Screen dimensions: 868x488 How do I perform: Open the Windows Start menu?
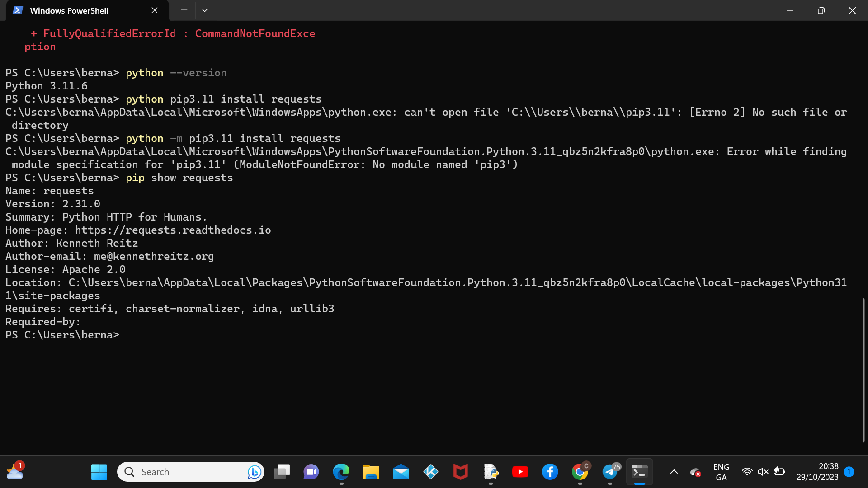(x=99, y=472)
